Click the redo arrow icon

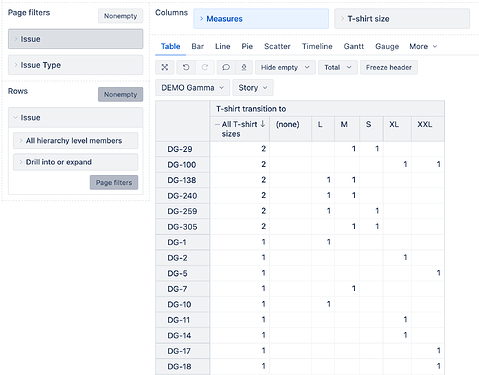(205, 67)
